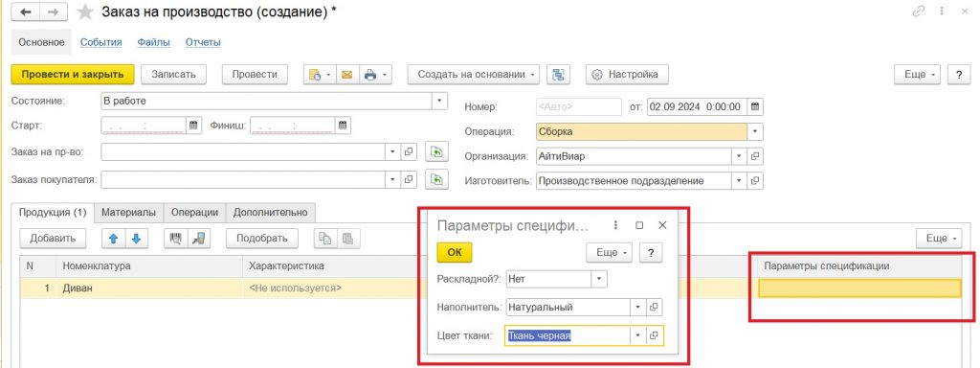Open dialog's three-dot menu in Параметры спецификации

click(616, 225)
